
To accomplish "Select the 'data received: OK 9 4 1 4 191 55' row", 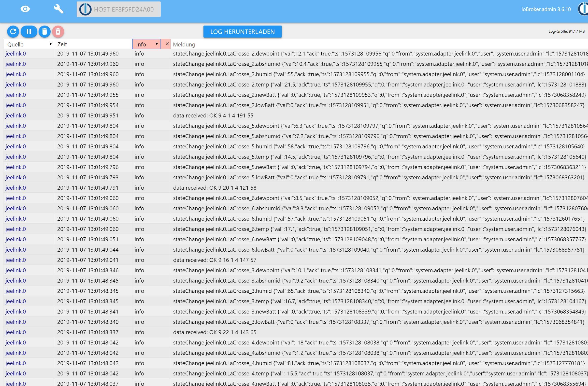I will (213, 116).
